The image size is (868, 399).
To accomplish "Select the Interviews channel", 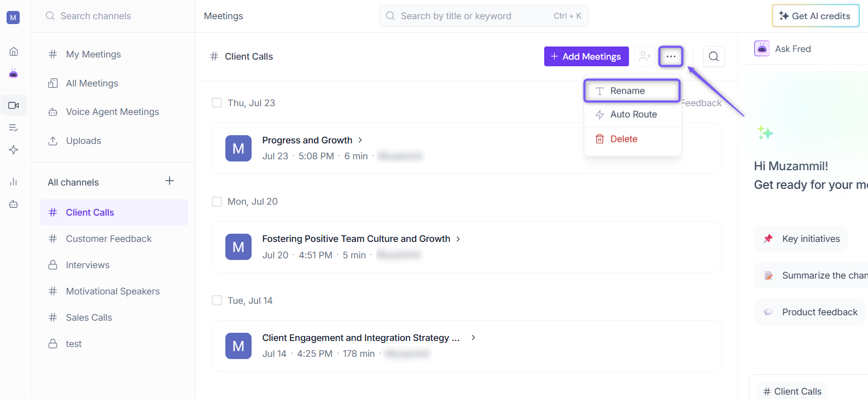I will (x=114, y=265).
